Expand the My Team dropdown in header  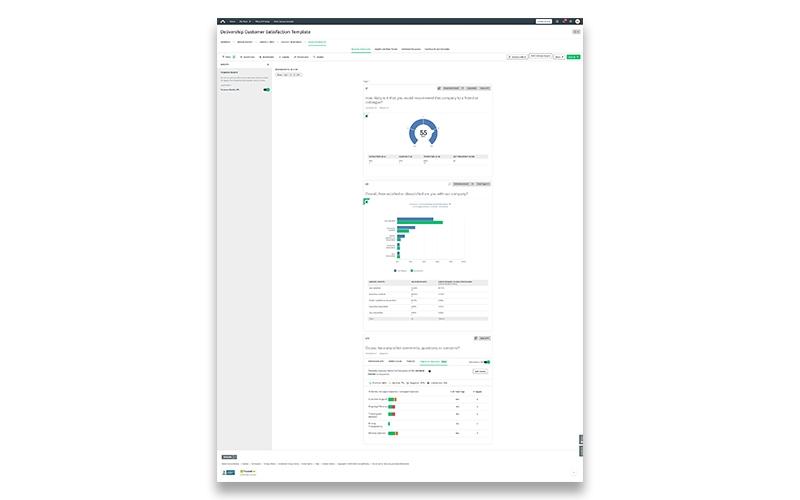[x=245, y=21]
